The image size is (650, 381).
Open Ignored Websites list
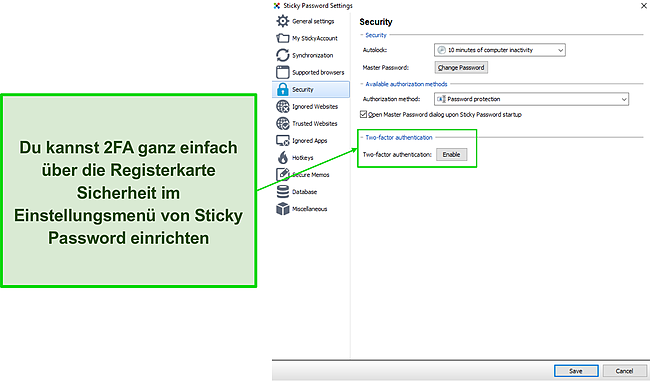click(315, 107)
